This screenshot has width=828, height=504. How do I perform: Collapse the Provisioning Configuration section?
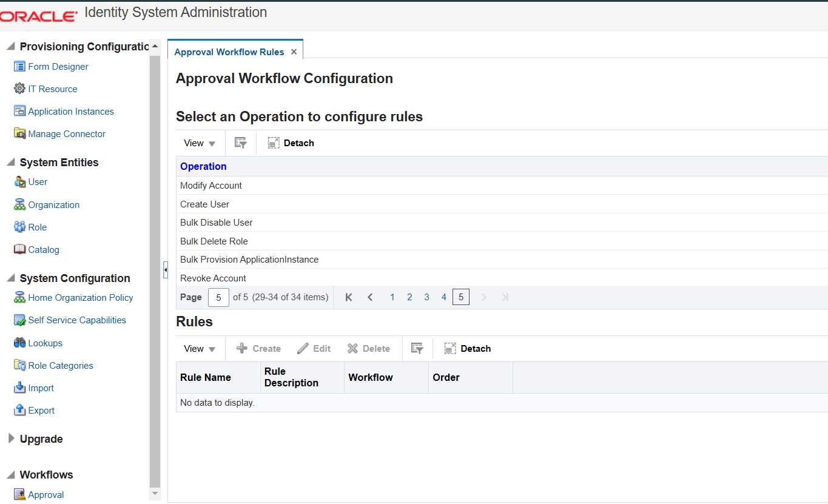tap(10, 47)
